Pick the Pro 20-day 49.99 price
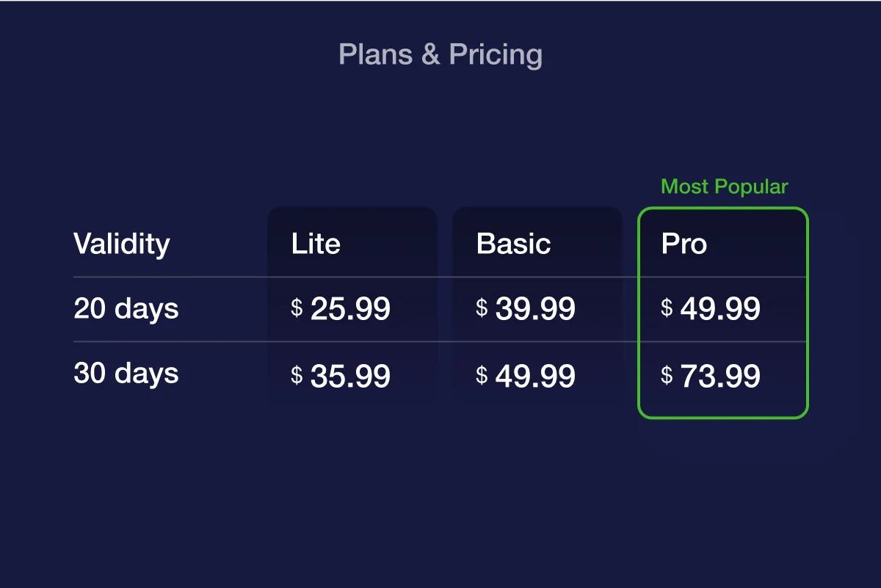This screenshot has width=881, height=588. (720, 310)
